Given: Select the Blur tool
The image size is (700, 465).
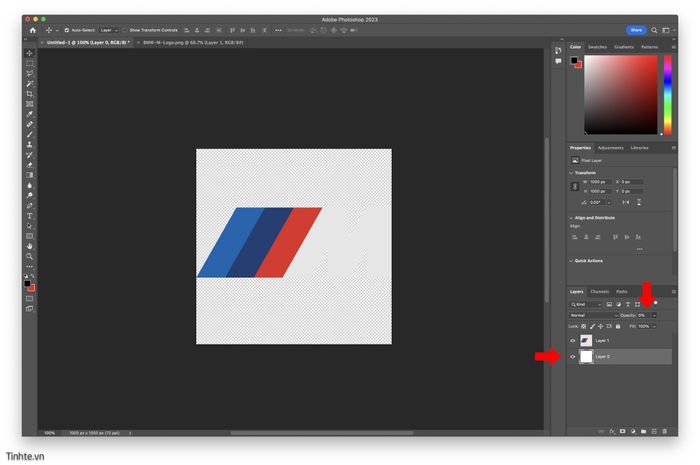Looking at the screenshot, I should pos(29,186).
